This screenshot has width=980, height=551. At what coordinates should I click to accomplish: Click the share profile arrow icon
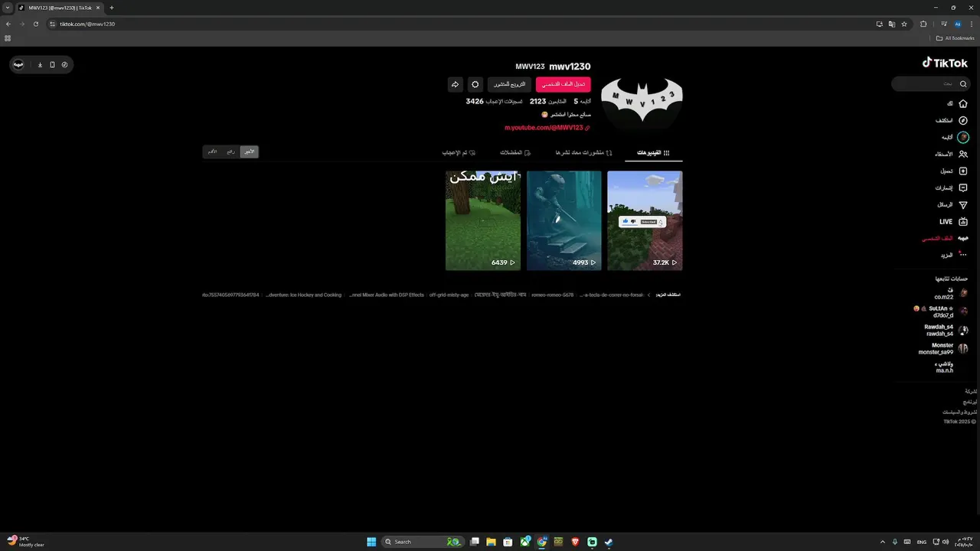[x=455, y=84]
